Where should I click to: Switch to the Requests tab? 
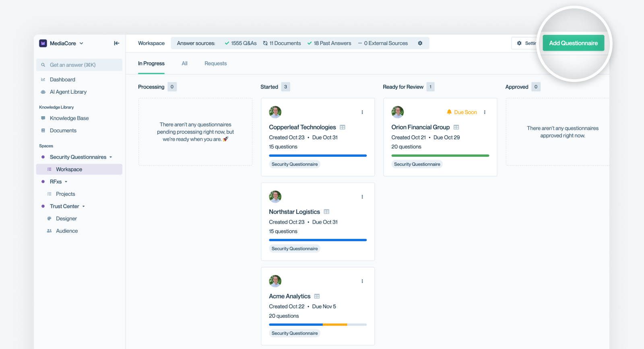[215, 64]
